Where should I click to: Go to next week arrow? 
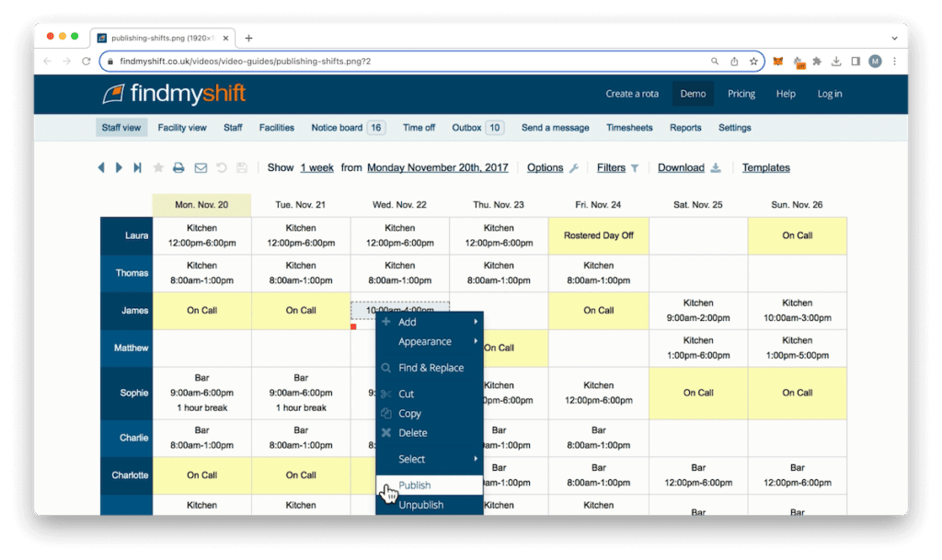pos(119,167)
